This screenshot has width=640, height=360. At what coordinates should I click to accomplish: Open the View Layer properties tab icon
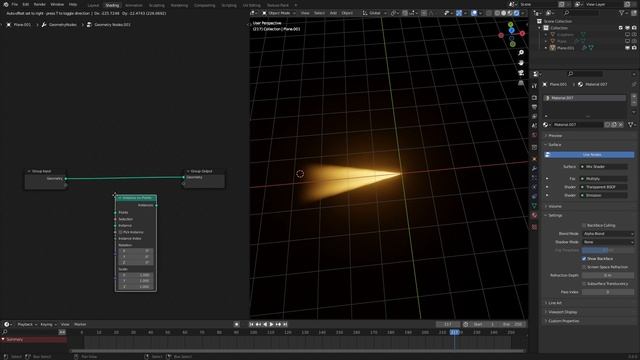click(534, 117)
